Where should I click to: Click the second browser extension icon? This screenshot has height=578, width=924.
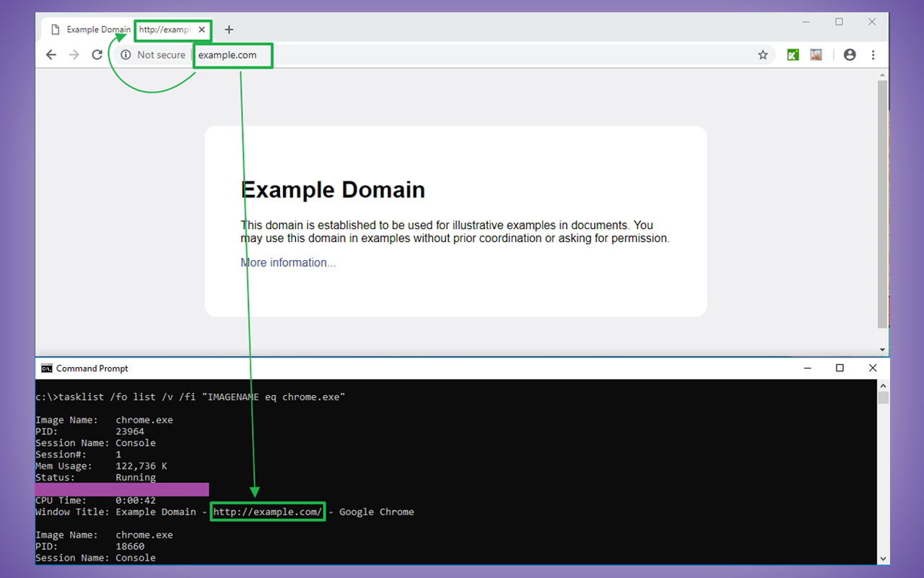(816, 54)
